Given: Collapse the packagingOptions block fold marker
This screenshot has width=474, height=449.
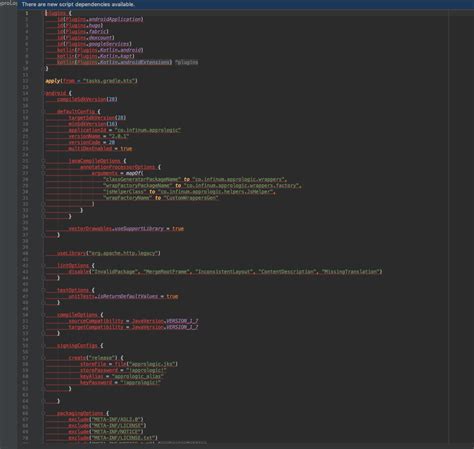Looking at the screenshot, I should [x=44, y=413].
